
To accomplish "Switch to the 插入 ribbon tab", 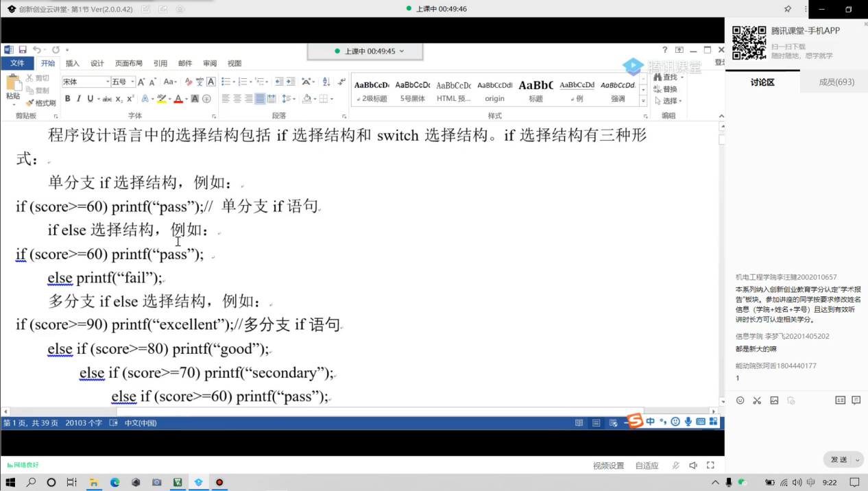I will coord(72,63).
